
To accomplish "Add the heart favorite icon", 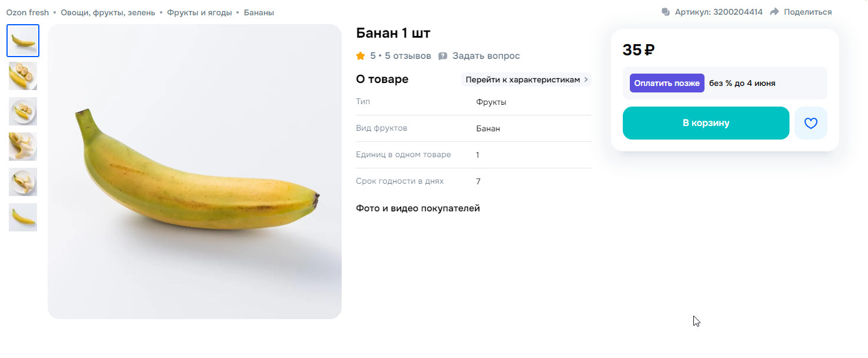I will [x=810, y=123].
